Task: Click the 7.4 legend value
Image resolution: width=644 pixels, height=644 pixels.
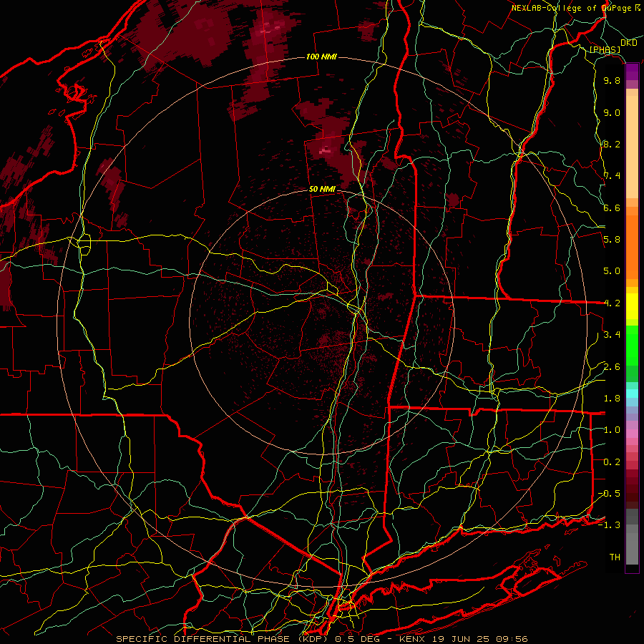Action: (x=612, y=176)
